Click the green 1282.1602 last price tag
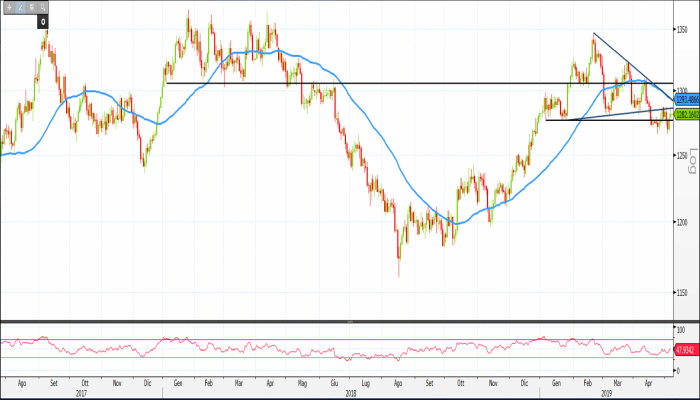The height and width of the screenshot is (400, 700). click(x=686, y=115)
